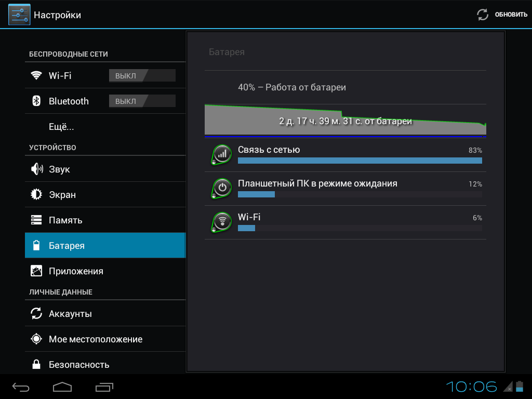
Task: Tap the battery status icon in system tray
Action: pyautogui.click(x=520, y=387)
